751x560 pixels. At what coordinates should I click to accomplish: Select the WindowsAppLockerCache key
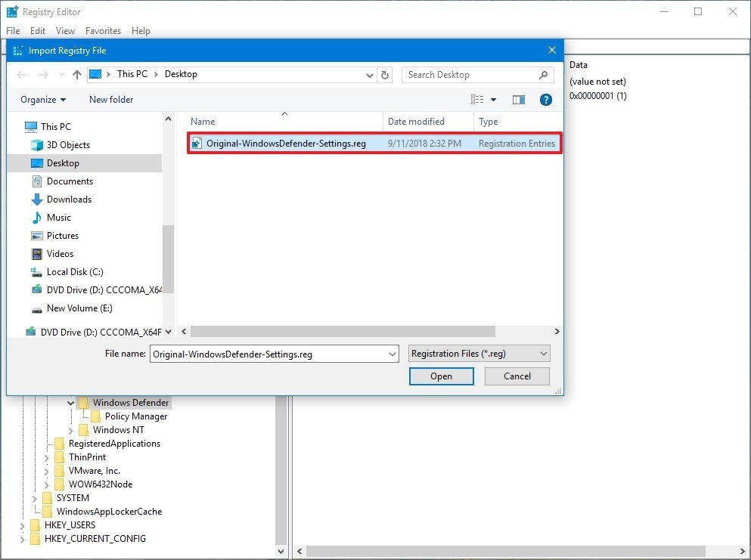click(x=109, y=512)
